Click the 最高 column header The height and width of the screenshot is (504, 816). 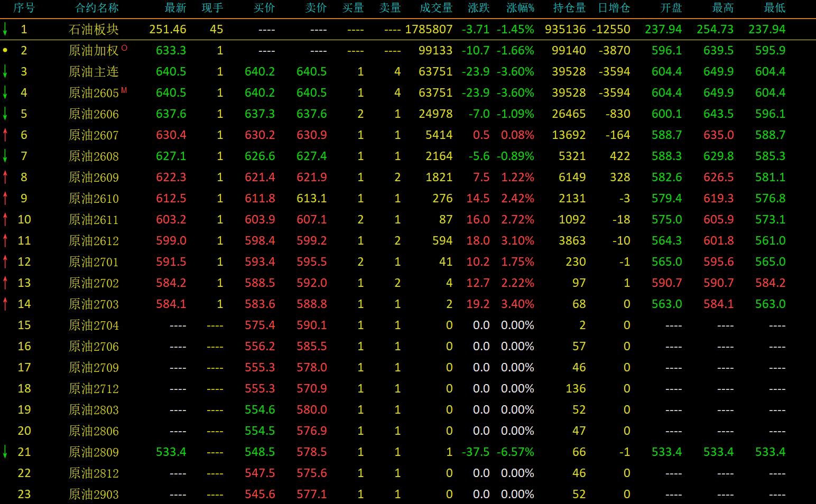point(723,8)
